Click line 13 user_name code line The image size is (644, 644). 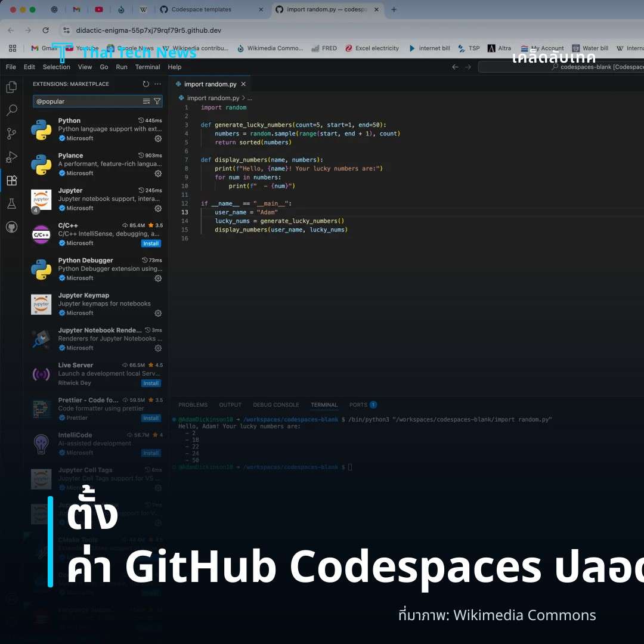(246, 212)
